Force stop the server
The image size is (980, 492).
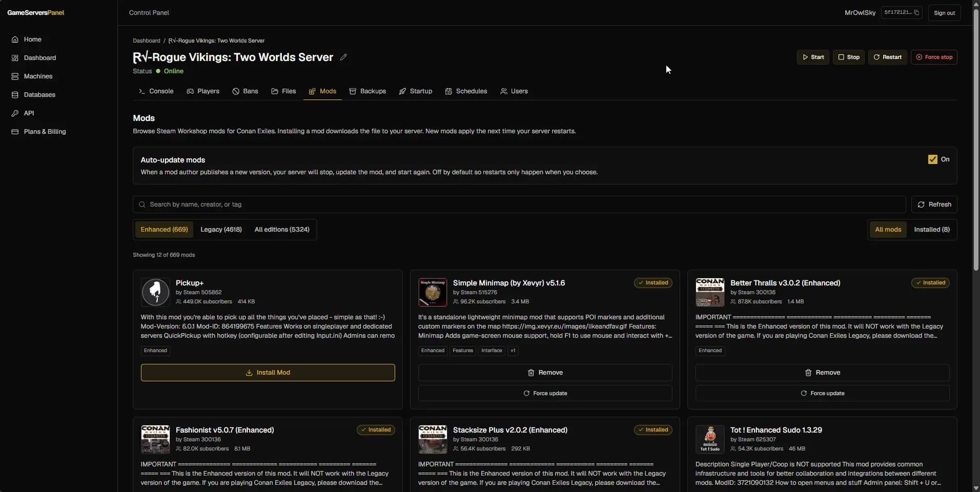[934, 57]
